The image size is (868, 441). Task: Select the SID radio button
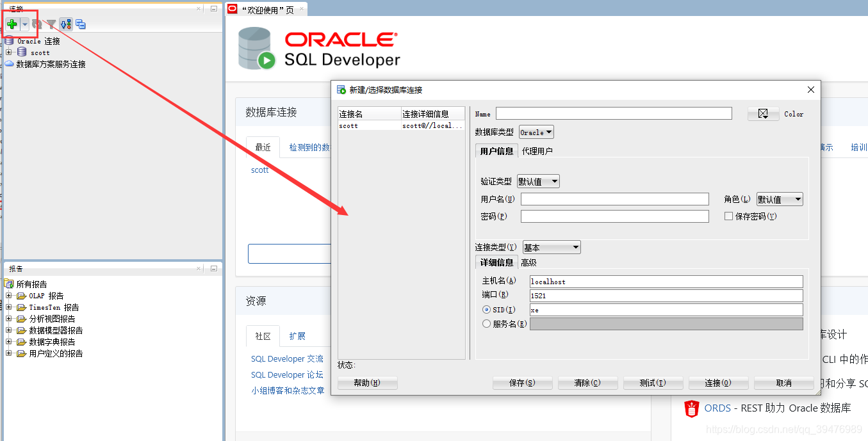point(486,310)
